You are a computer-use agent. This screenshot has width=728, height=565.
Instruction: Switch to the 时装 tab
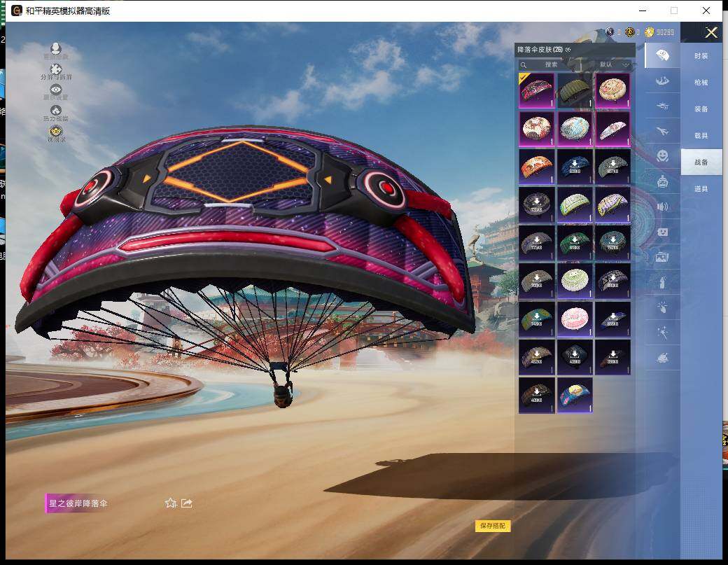(x=701, y=56)
